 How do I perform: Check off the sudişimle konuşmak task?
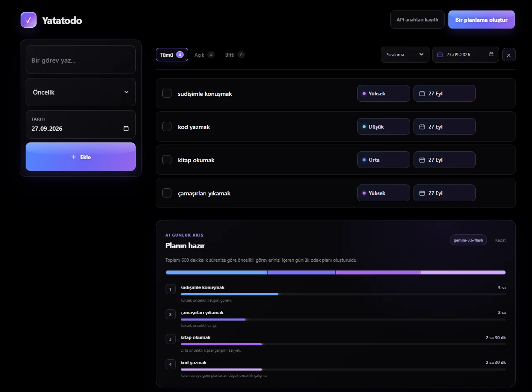coord(167,93)
